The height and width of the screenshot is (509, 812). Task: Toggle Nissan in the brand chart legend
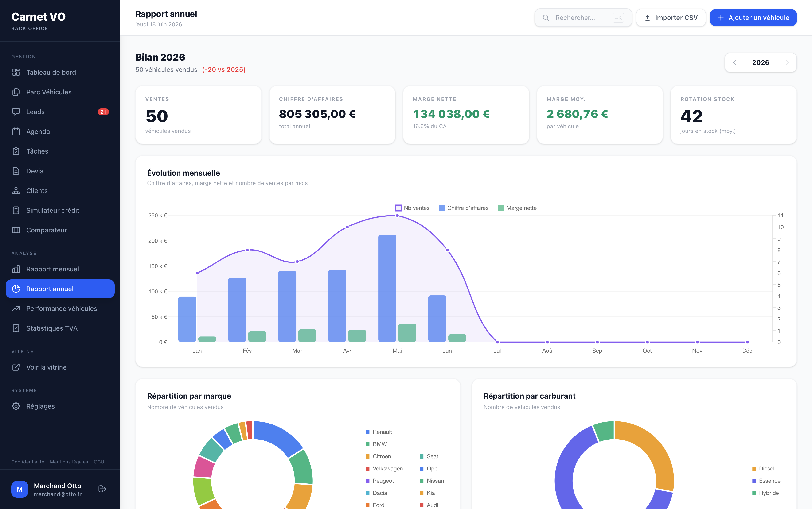click(432, 481)
